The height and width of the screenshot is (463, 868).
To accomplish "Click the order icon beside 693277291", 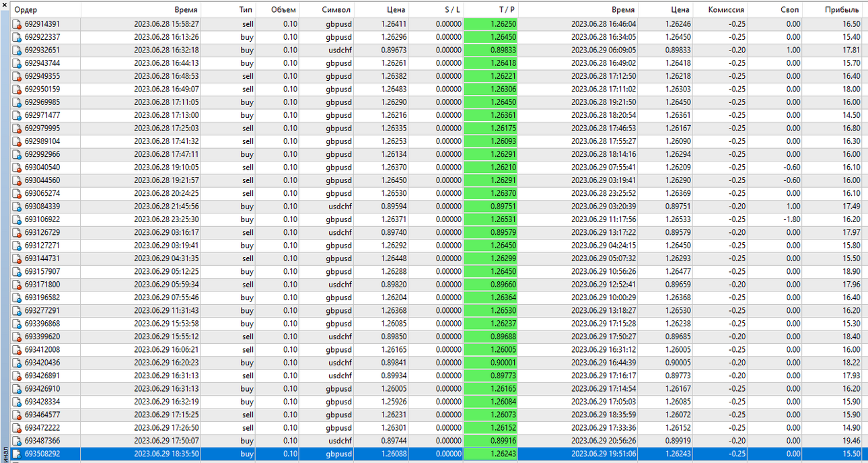I will point(17,311).
